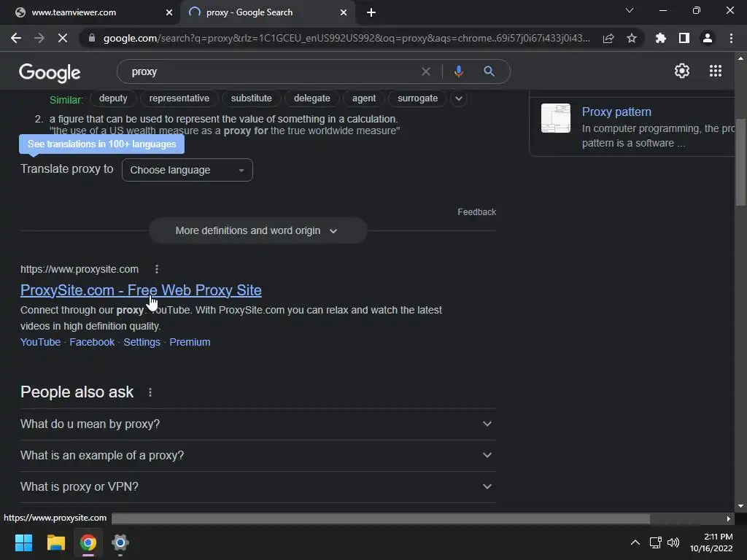The width and height of the screenshot is (747, 560).
Task: Select the synonym chip surrogate
Action: tap(418, 98)
